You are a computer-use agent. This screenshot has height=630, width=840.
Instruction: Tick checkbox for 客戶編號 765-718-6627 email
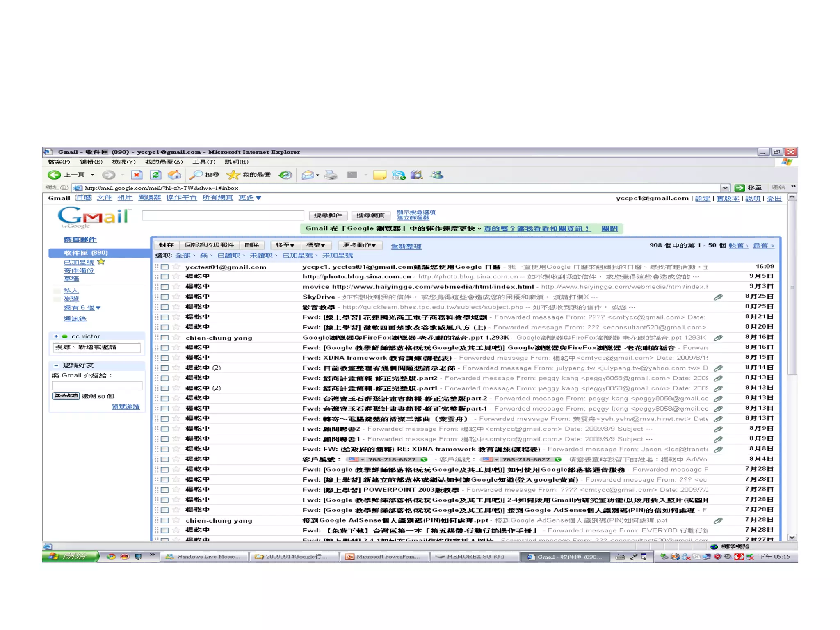[164, 459]
